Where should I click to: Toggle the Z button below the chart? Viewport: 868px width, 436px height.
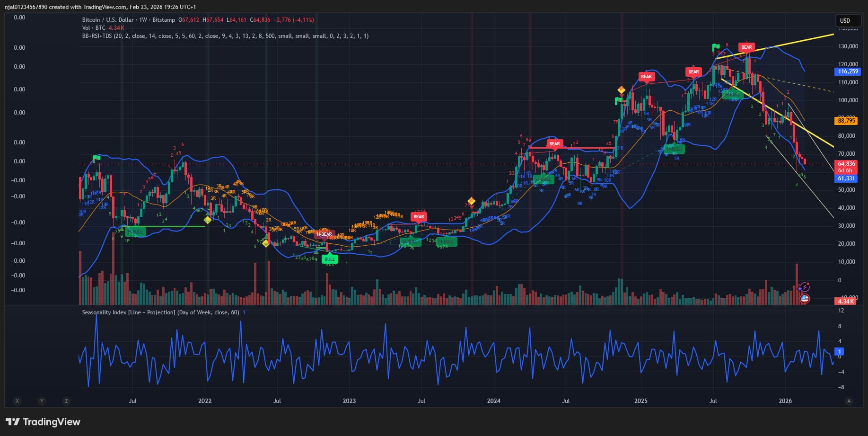point(66,401)
